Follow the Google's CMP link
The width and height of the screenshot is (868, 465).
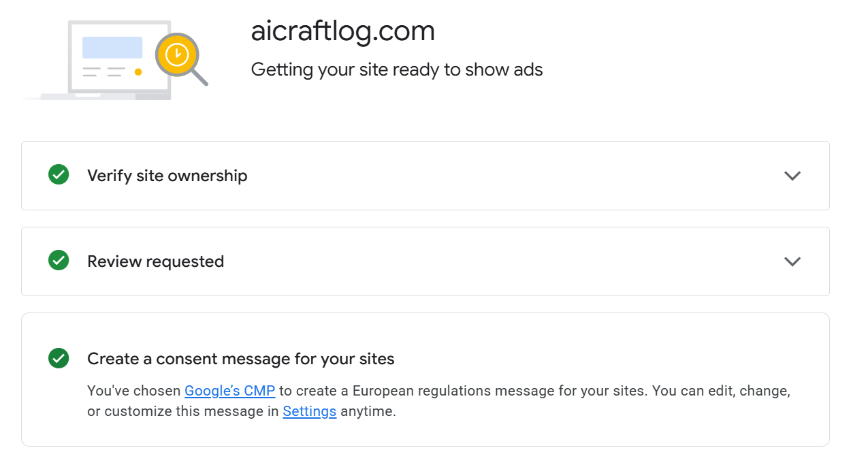coord(229,391)
